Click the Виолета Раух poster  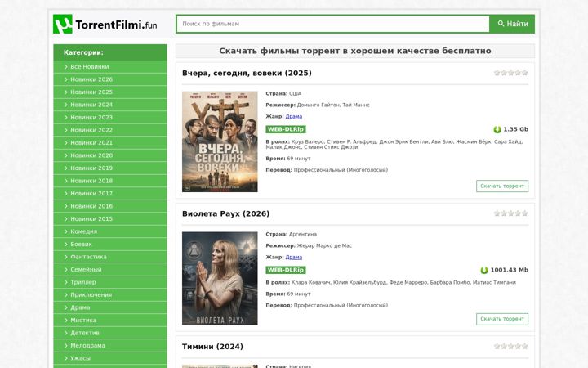coord(220,278)
